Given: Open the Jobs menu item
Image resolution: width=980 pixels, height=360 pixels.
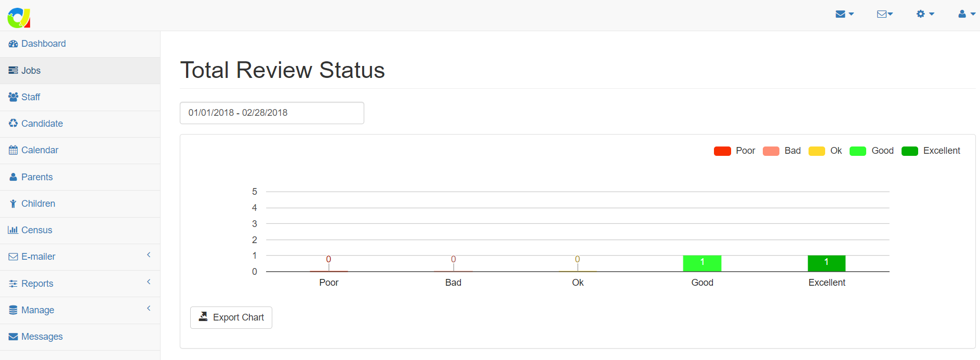Looking at the screenshot, I should click(31, 71).
